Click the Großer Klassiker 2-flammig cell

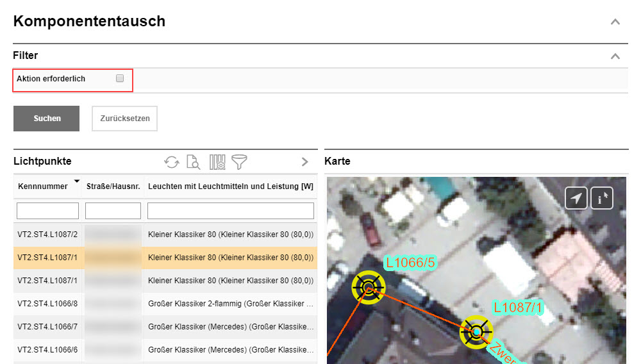coord(231,304)
